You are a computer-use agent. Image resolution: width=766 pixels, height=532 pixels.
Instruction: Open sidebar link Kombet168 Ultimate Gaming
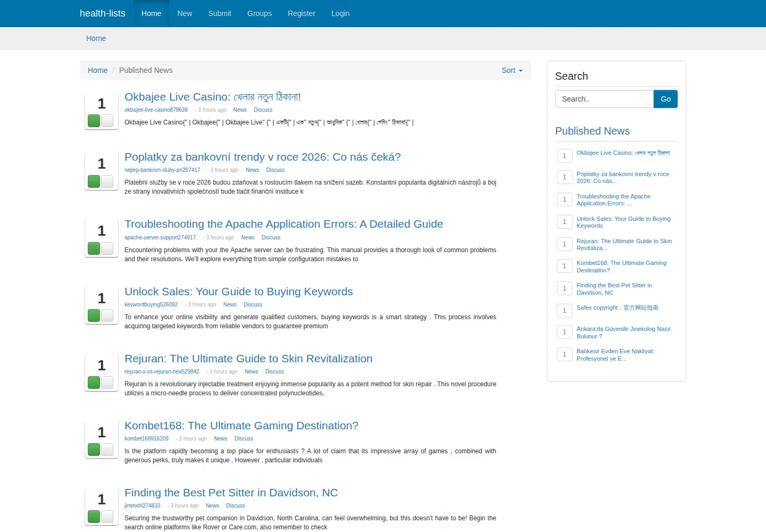(621, 267)
